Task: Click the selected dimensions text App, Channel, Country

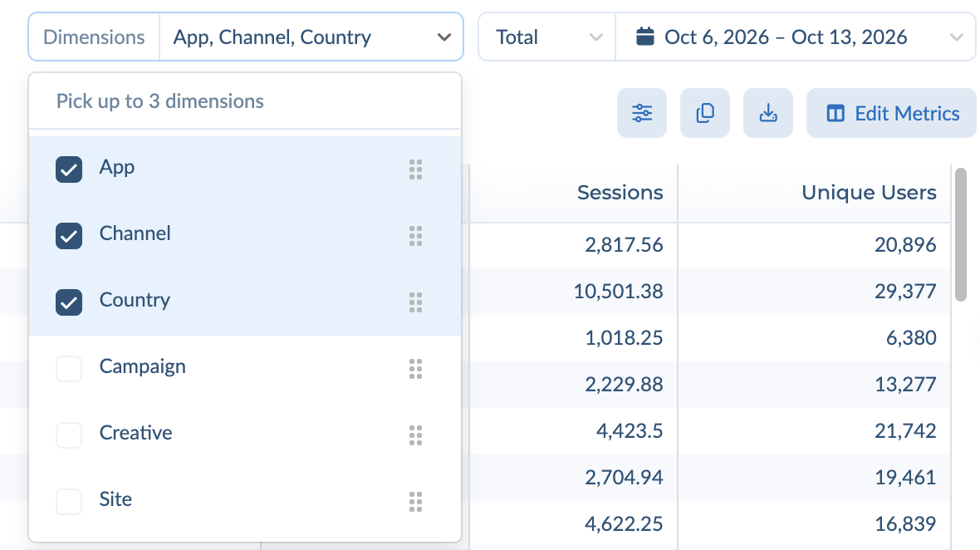Action: [x=272, y=37]
